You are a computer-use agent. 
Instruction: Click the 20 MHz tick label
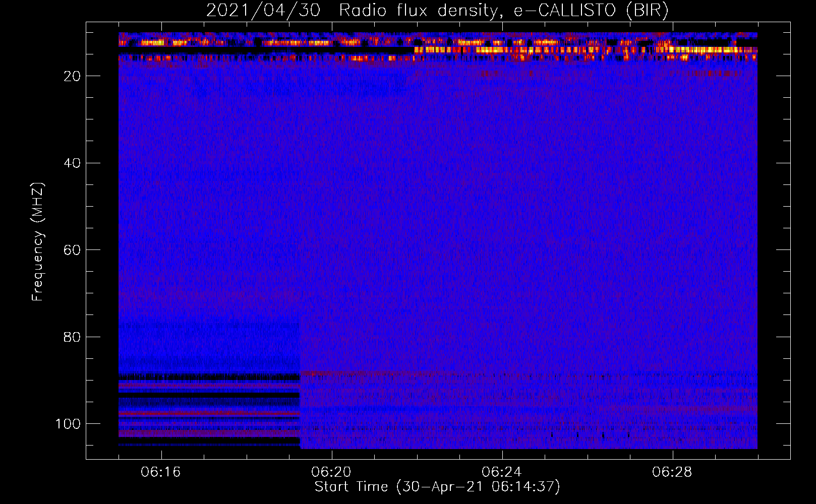coord(73,76)
